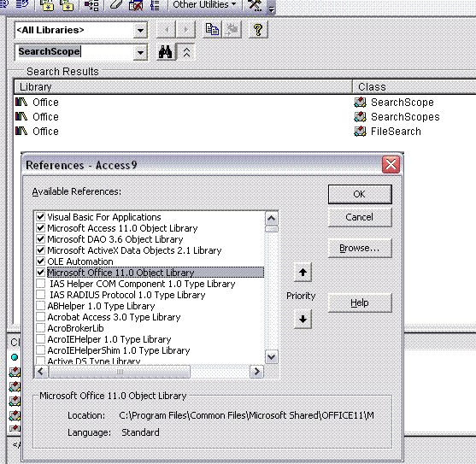Screen dimensions: 476x464
Task: Select the AcroBrokerLib row text
Action: pyautogui.click(x=75, y=328)
